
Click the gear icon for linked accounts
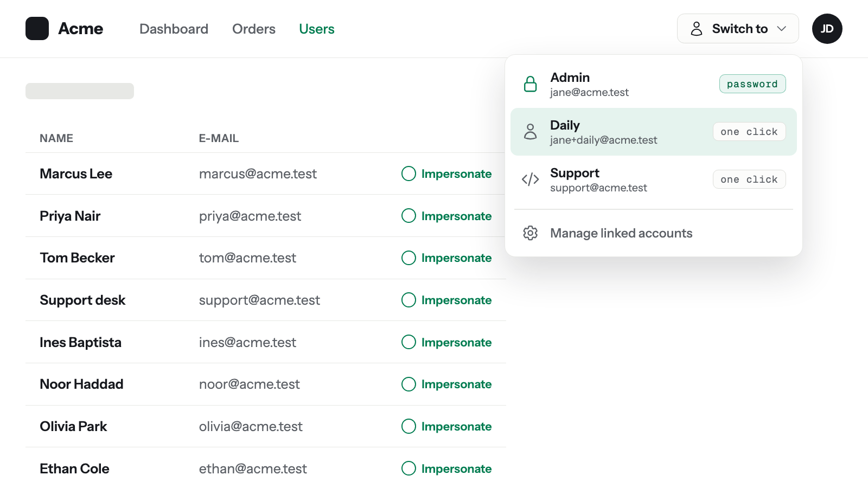(530, 233)
